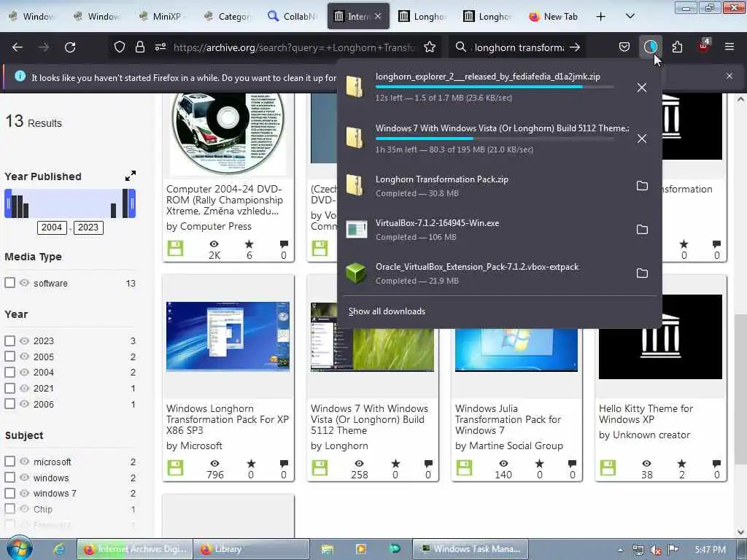Screen dimensions: 747x560
Task: Close the active Internet Archive tab
Action: (x=378, y=16)
